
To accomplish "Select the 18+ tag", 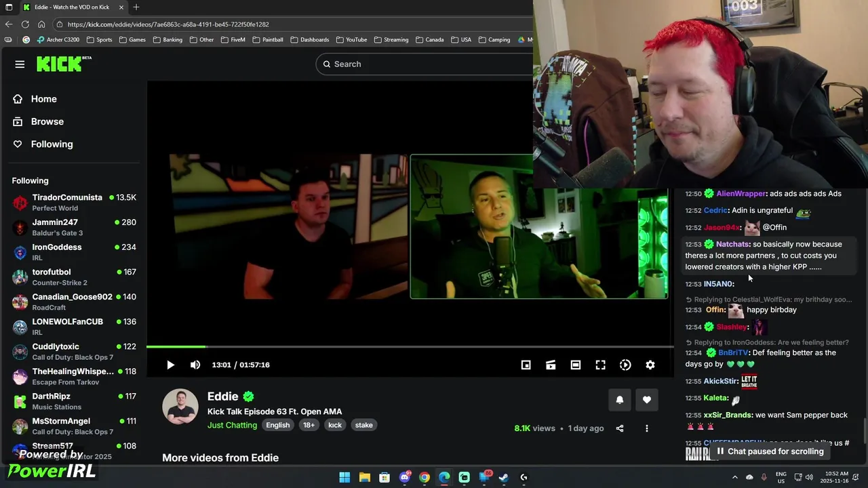I will 309,425.
